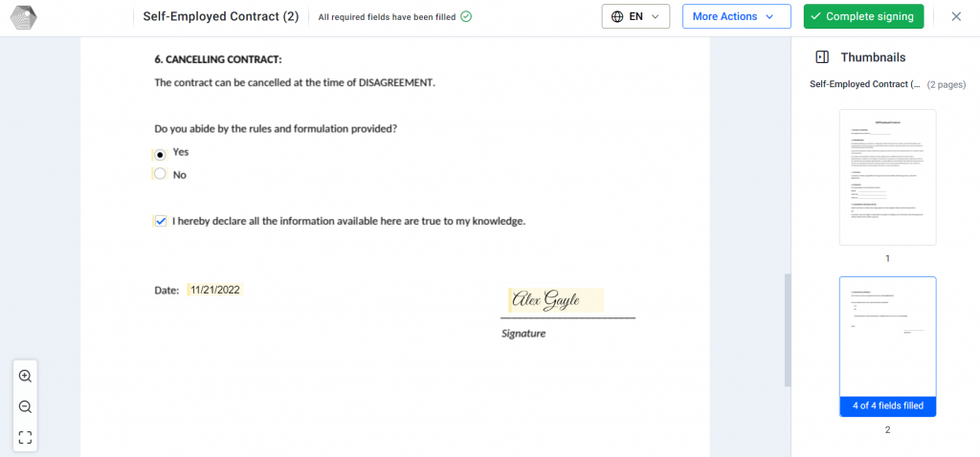The height and width of the screenshot is (457, 980).
Task: Click the Date field 11/21/2022
Action: click(215, 291)
